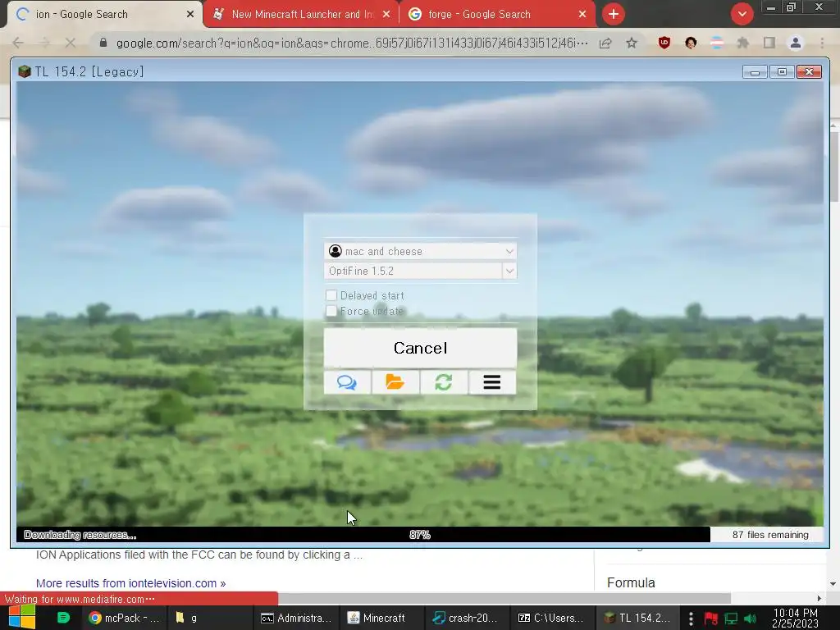Open the 'g' folder taskbar item

pos(210,618)
